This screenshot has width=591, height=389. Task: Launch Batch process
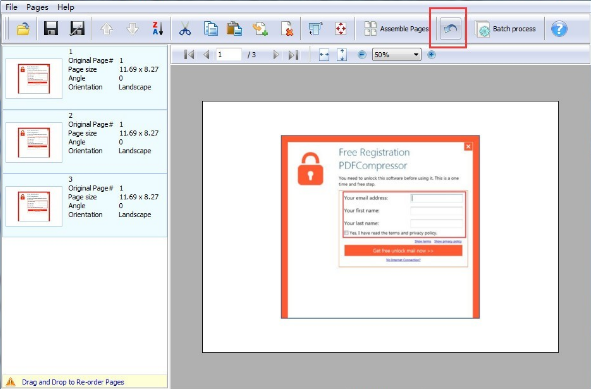pos(505,29)
